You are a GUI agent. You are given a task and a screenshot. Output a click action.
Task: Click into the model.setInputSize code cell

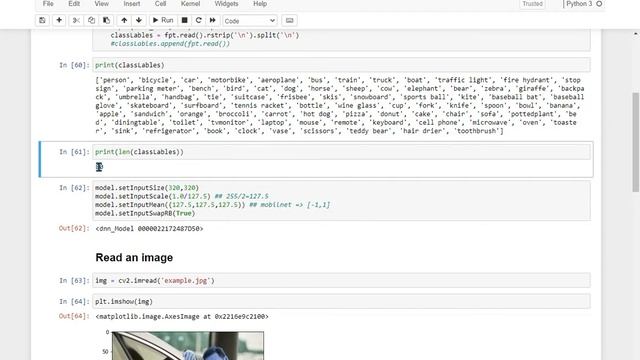[341, 200]
